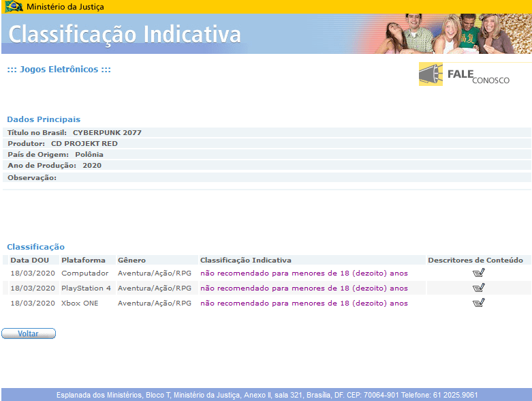Open content descriptors icon for PlayStation 4 row
This screenshot has width=532, height=401.
pos(478,288)
